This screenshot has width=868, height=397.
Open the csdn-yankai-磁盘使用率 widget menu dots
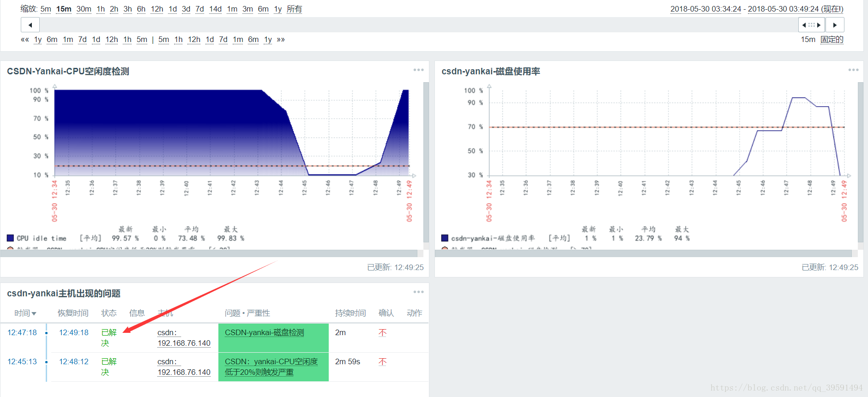click(853, 70)
